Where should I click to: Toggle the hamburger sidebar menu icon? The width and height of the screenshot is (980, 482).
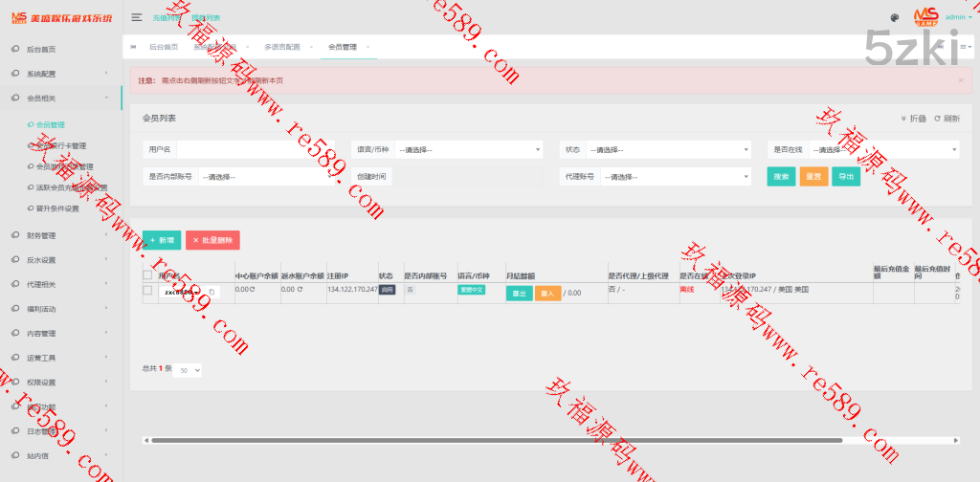[136, 17]
